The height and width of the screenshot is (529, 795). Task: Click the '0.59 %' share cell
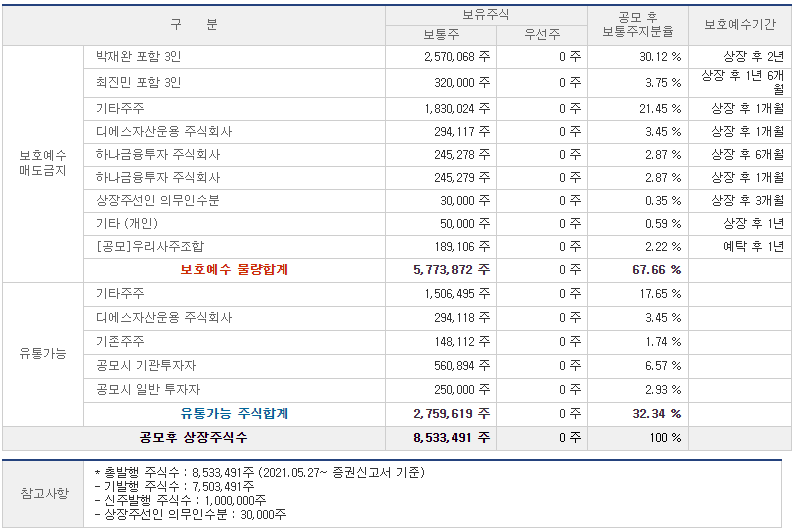point(663,224)
